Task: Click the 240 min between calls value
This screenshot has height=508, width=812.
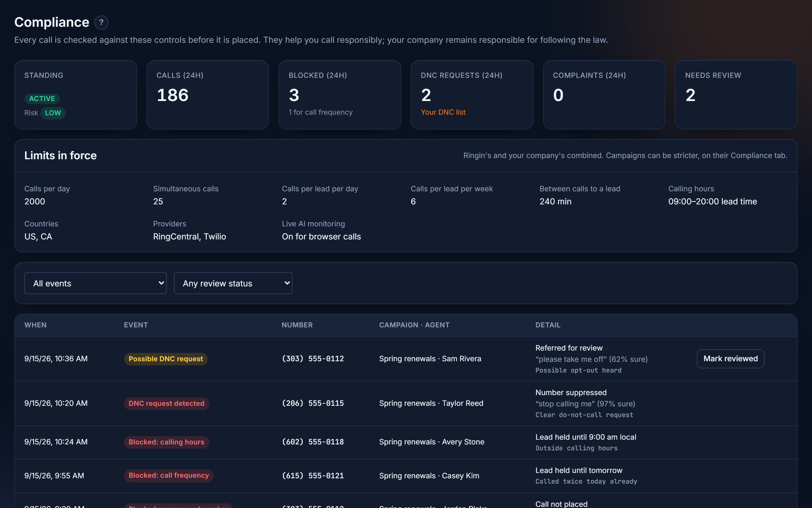Action: [x=555, y=202]
